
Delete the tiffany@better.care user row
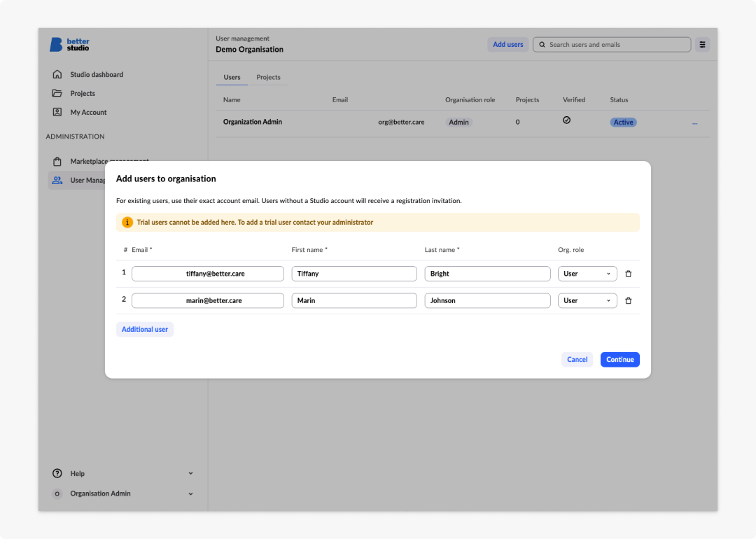point(628,274)
